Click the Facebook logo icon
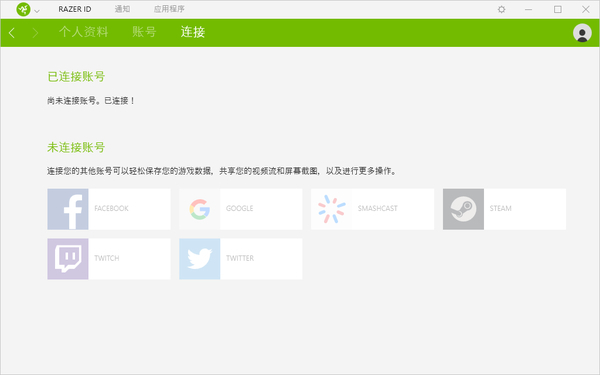Screen dimensions: 600x375 pyautogui.click(x=68, y=209)
